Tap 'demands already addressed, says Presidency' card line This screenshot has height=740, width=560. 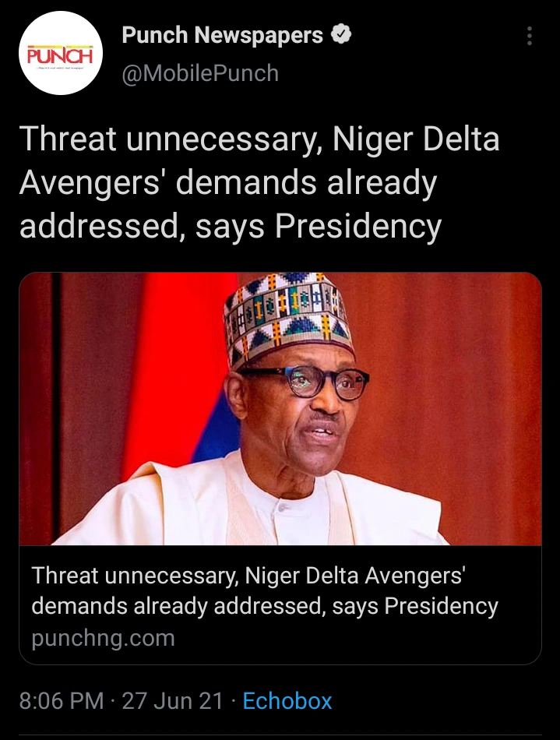point(265,606)
